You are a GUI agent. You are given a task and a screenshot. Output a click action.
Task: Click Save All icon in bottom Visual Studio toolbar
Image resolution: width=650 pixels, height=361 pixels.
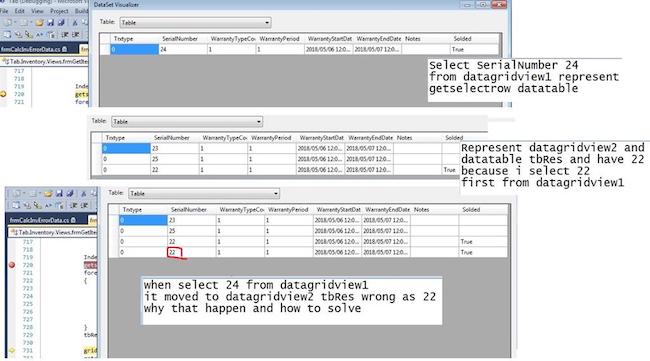tap(70, 194)
